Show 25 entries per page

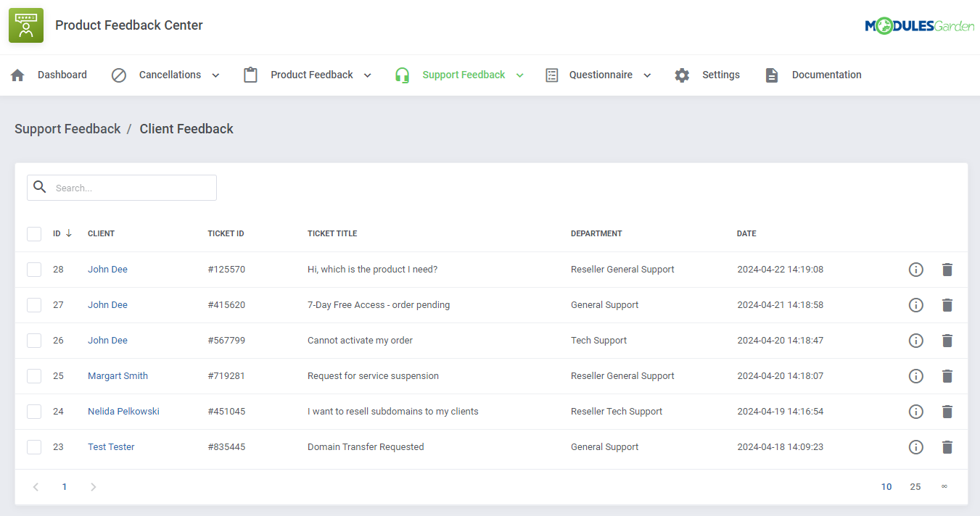(x=915, y=486)
